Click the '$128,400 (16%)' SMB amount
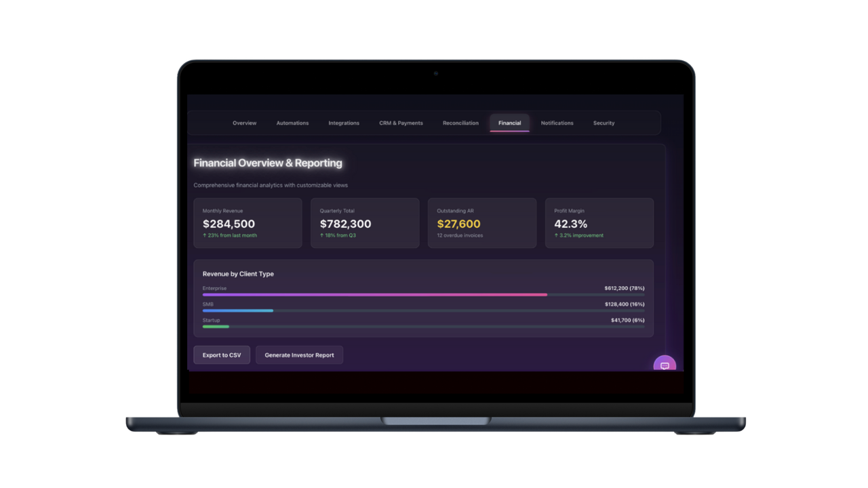The image size is (868, 488). (x=625, y=304)
